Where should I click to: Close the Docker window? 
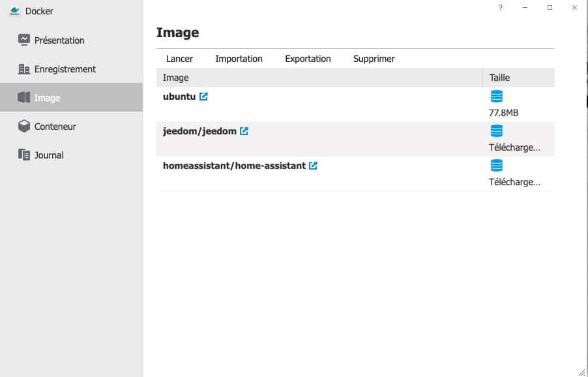pos(574,8)
